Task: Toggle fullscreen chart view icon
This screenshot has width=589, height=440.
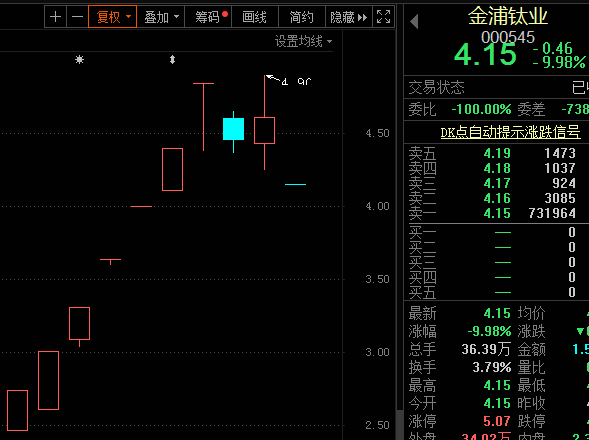Action: 384,17
